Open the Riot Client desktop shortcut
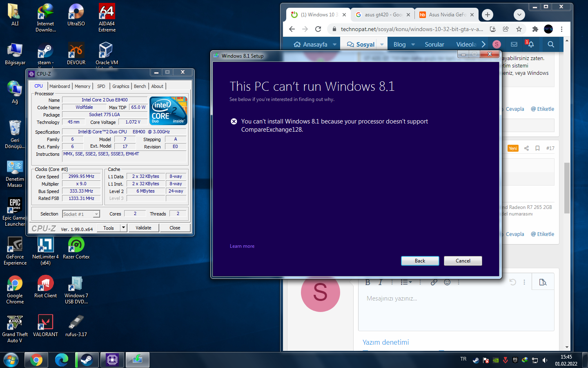 45,287
